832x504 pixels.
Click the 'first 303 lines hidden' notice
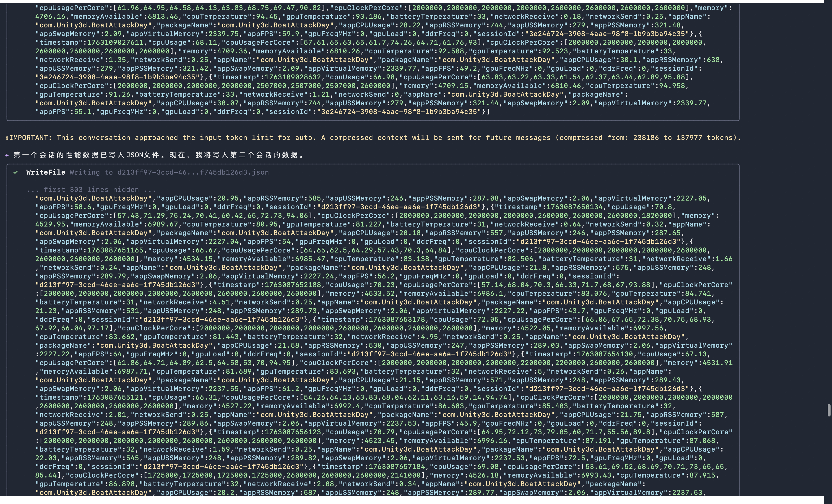(91, 189)
